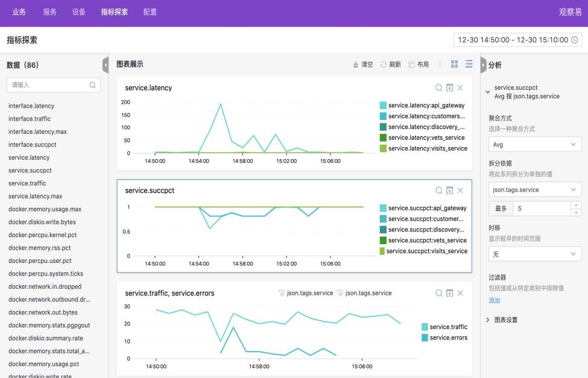
Task: Open the json.tags.service split-by dropdown
Action: point(535,190)
